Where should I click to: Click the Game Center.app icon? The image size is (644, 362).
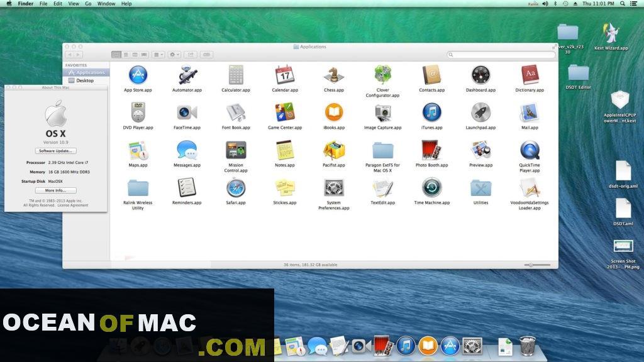pyautogui.click(x=285, y=112)
